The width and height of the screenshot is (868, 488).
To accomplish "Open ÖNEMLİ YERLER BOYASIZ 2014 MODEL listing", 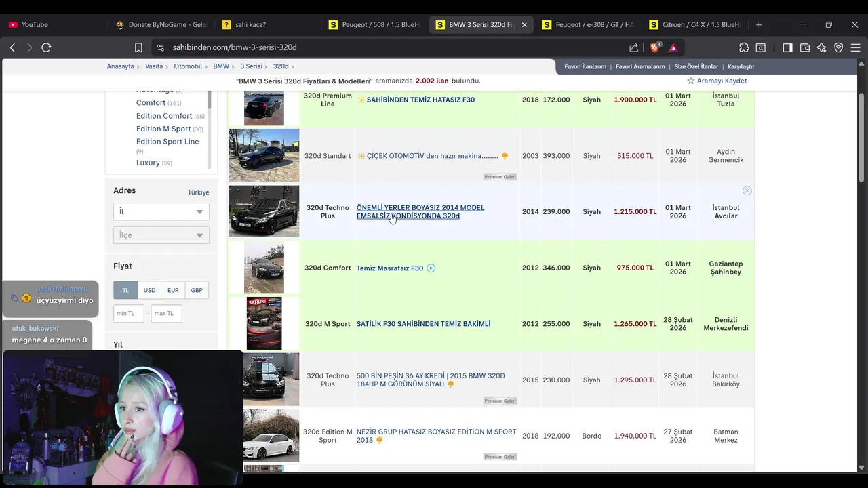I will pos(420,211).
